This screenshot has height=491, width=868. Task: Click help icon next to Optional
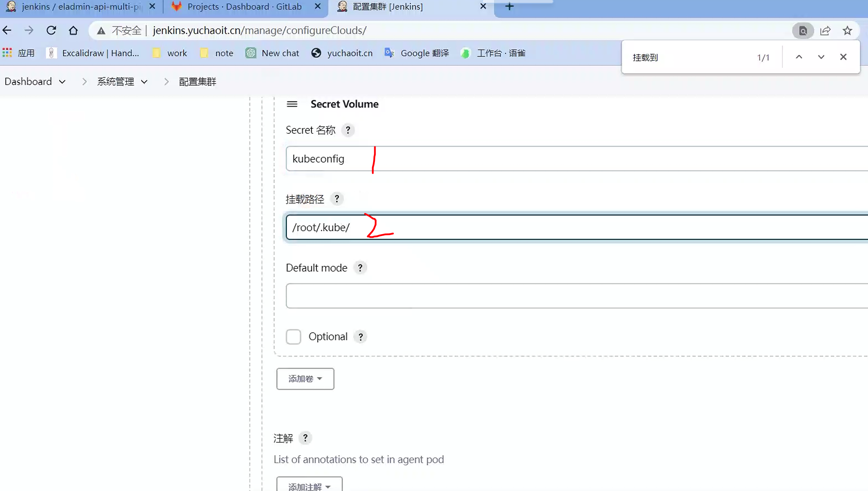click(x=360, y=337)
